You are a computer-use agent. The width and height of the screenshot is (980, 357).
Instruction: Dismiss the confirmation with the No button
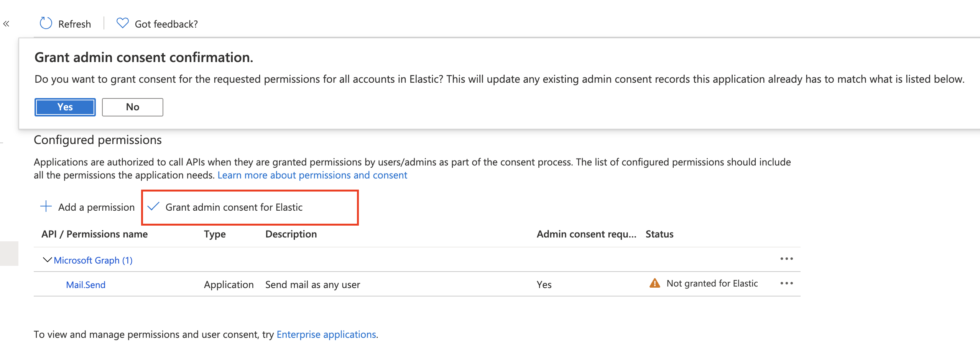[x=132, y=107]
